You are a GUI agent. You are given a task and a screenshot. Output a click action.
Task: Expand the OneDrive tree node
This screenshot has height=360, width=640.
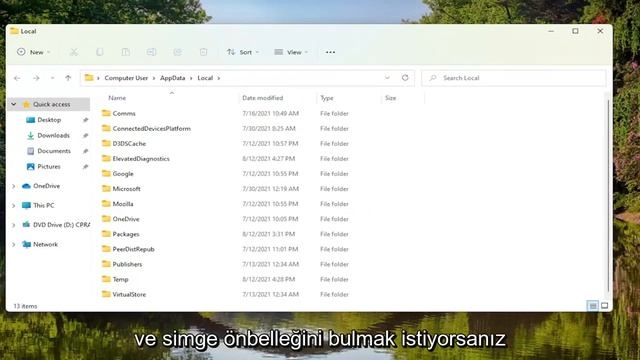click(x=13, y=186)
